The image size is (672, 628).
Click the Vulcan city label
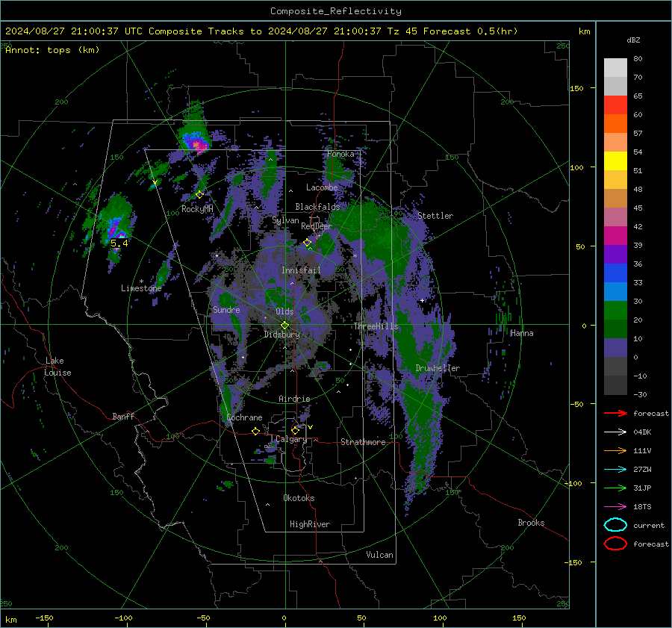[x=380, y=555]
